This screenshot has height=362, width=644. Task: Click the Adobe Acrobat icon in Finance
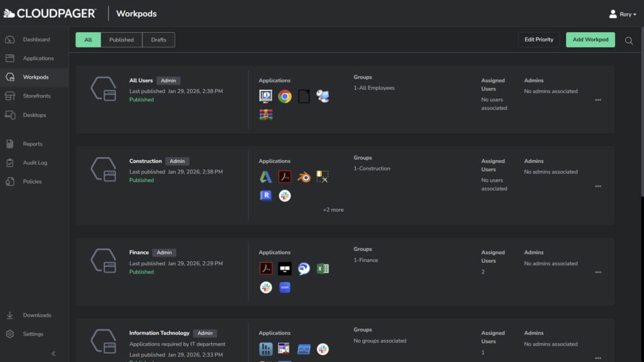[266, 268]
